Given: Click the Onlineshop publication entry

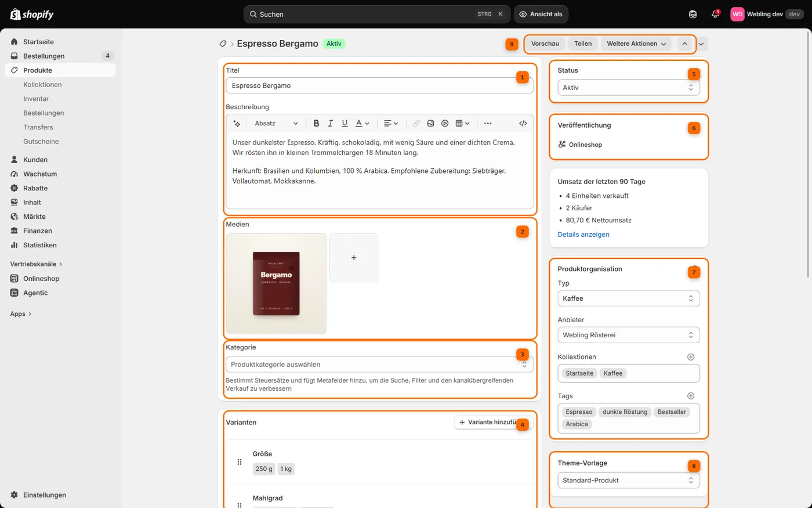Looking at the screenshot, I should (x=580, y=145).
